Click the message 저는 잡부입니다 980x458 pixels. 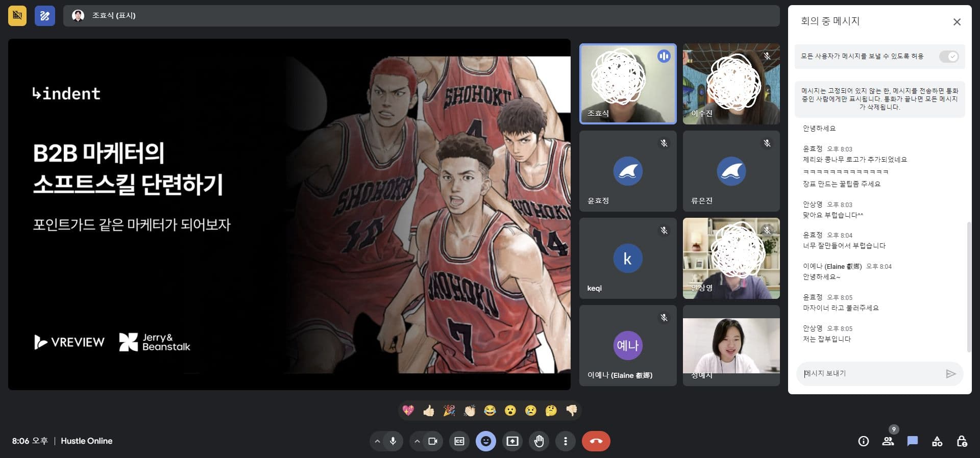(x=827, y=339)
